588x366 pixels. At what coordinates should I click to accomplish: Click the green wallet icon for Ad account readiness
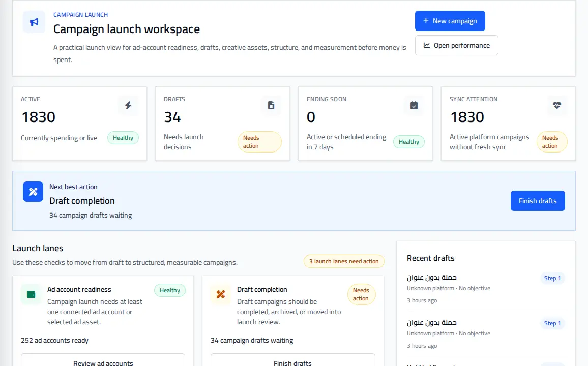31,294
